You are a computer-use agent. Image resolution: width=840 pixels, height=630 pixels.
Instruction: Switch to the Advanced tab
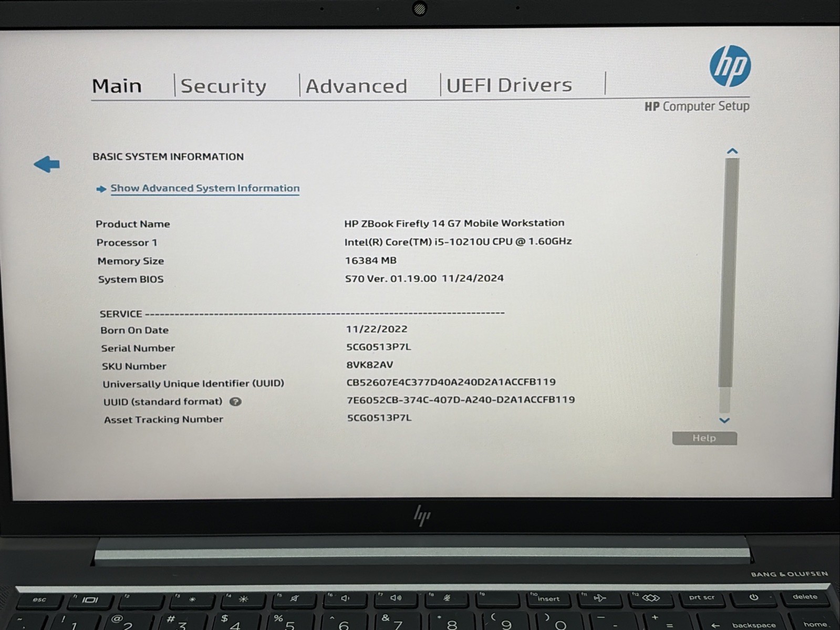coord(356,86)
